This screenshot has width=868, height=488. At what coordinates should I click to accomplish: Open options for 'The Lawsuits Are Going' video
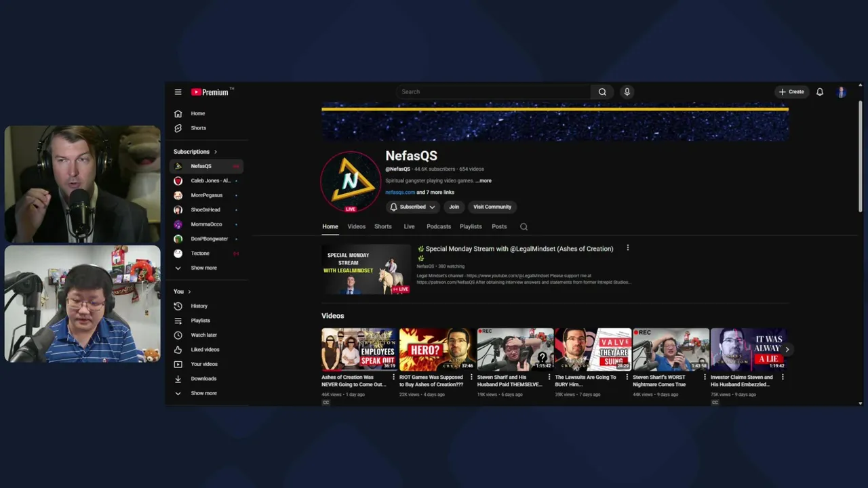627,377
